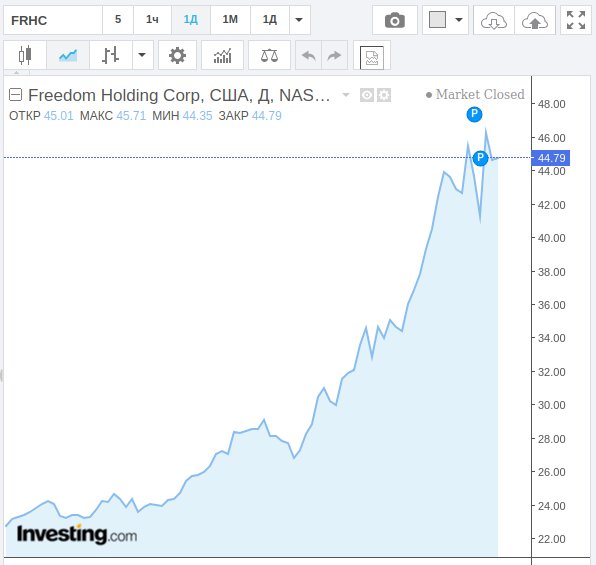Click the load chart cloud download icon
This screenshot has height=565, width=596.
tap(494, 20)
